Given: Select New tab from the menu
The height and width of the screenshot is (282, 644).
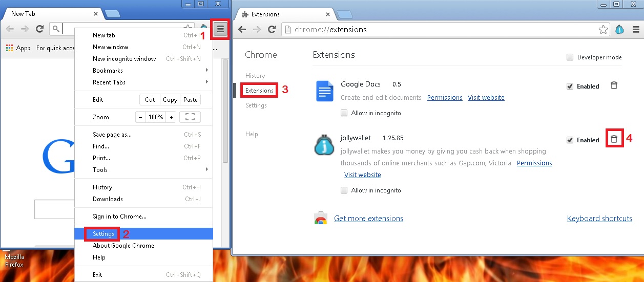Looking at the screenshot, I should 143,35.
